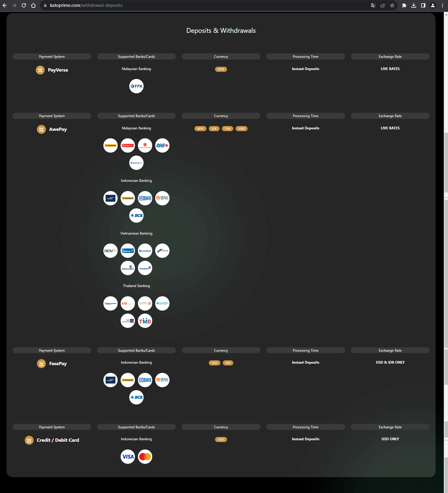This screenshot has height=493, width=448.
Task: Click the page vertical scrollbar
Action: 446,252
